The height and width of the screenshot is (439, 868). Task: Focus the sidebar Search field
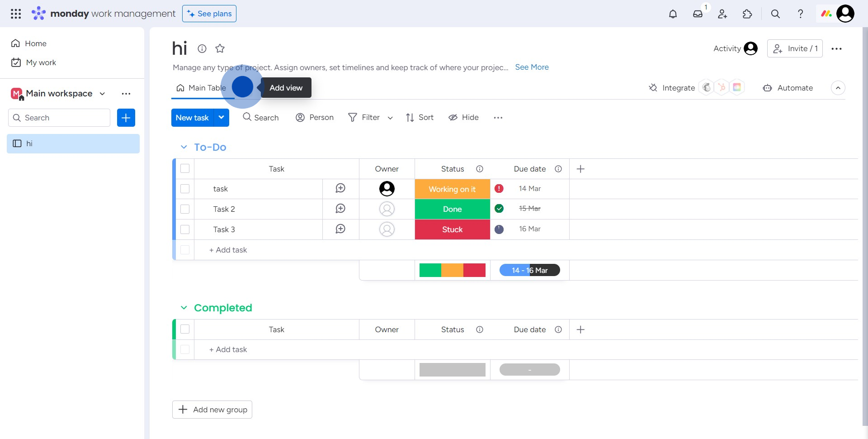59,118
